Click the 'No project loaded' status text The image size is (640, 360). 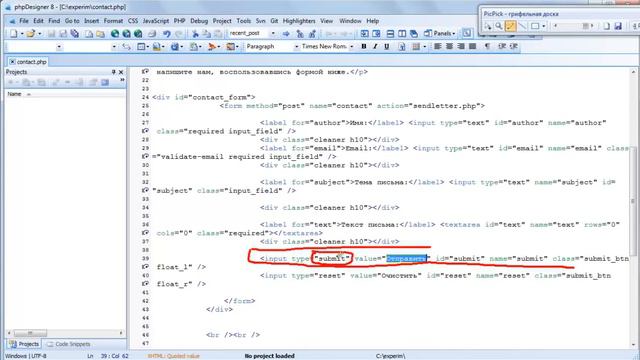tap(269, 356)
